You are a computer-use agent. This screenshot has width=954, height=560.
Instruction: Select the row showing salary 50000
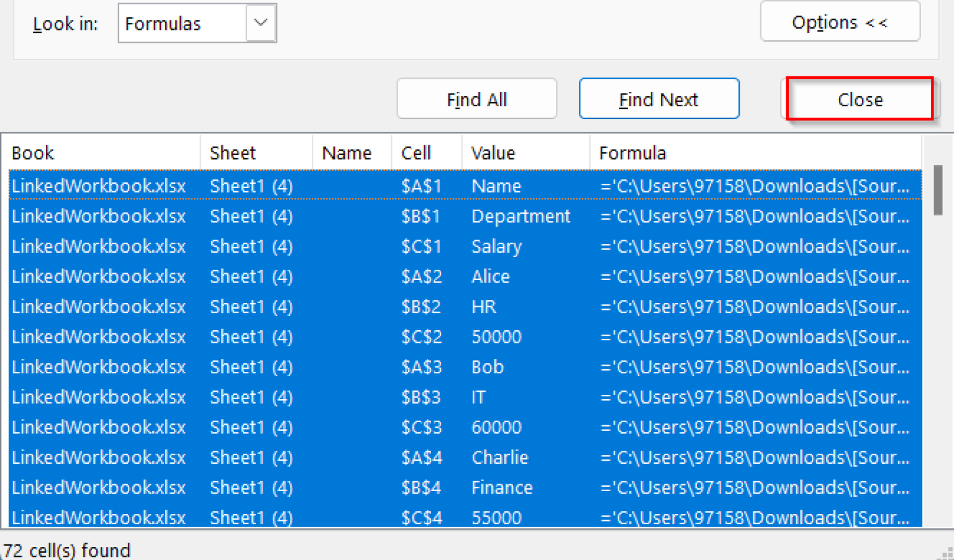[x=496, y=336]
